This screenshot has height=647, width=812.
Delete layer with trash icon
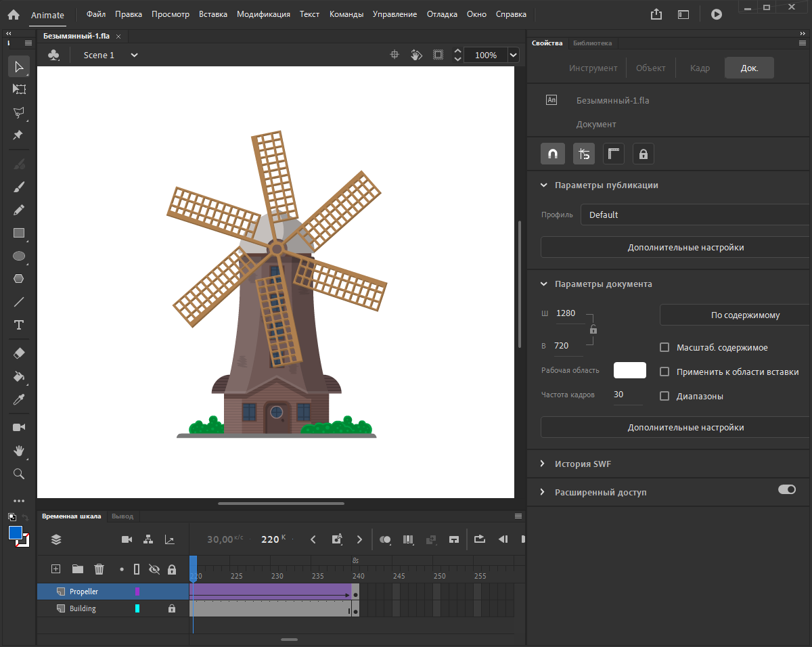(x=99, y=569)
